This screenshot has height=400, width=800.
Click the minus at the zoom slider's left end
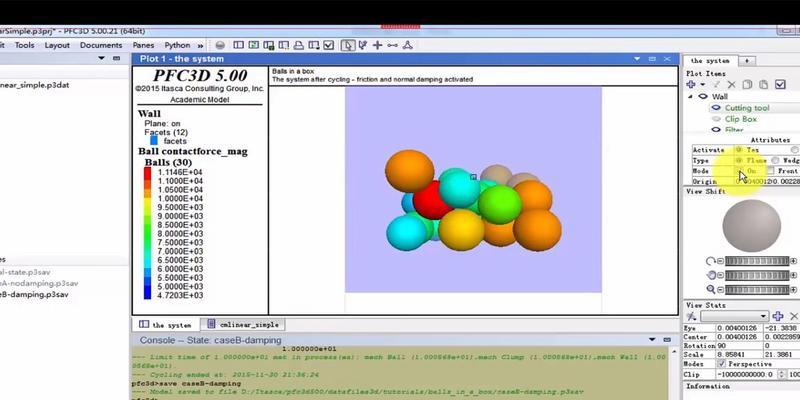click(x=720, y=290)
